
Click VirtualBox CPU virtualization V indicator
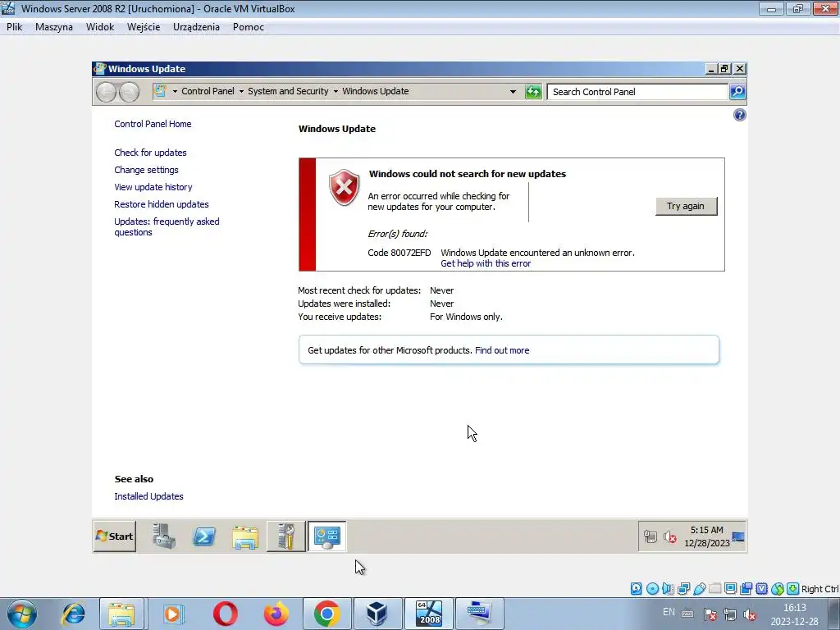point(761,589)
